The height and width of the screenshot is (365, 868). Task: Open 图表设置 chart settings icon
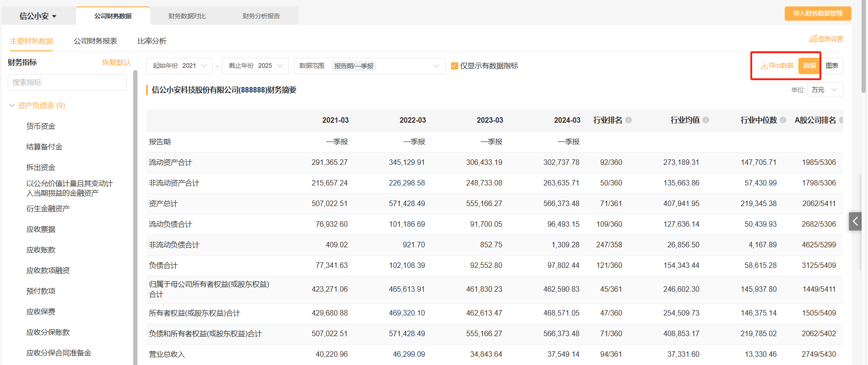(813, 39)
